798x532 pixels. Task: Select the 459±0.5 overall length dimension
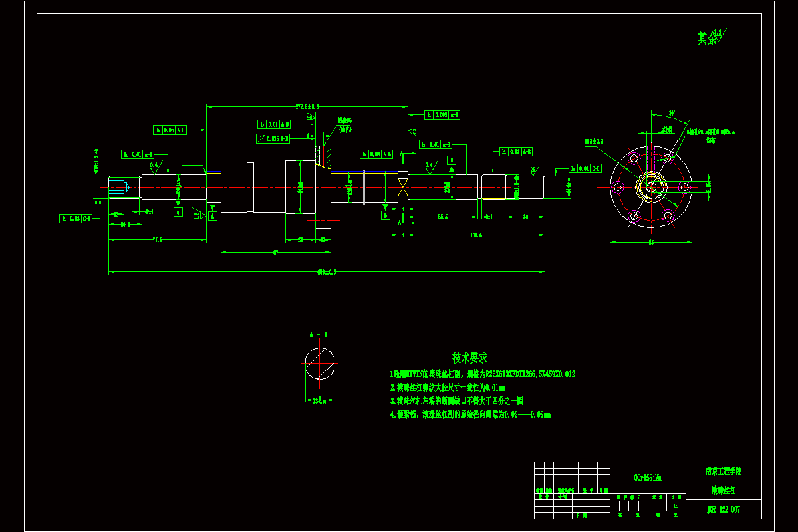tap(327, 271)
